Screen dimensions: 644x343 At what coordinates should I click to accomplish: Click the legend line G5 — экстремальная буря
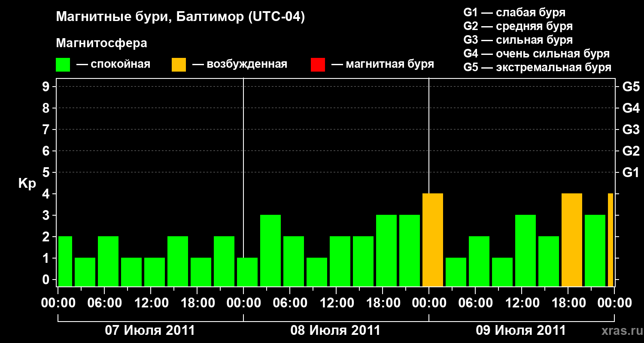tap(537, 67)
